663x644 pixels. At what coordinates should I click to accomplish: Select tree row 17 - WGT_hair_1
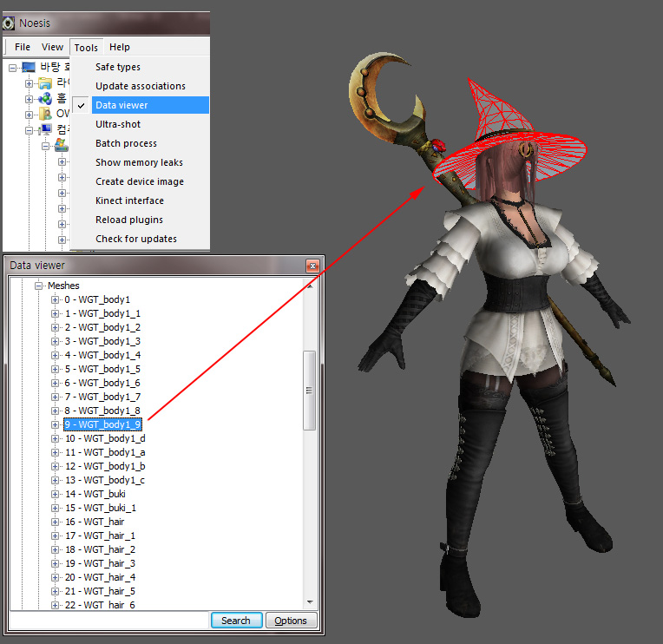pyautogui.click(x=100, y=536)
